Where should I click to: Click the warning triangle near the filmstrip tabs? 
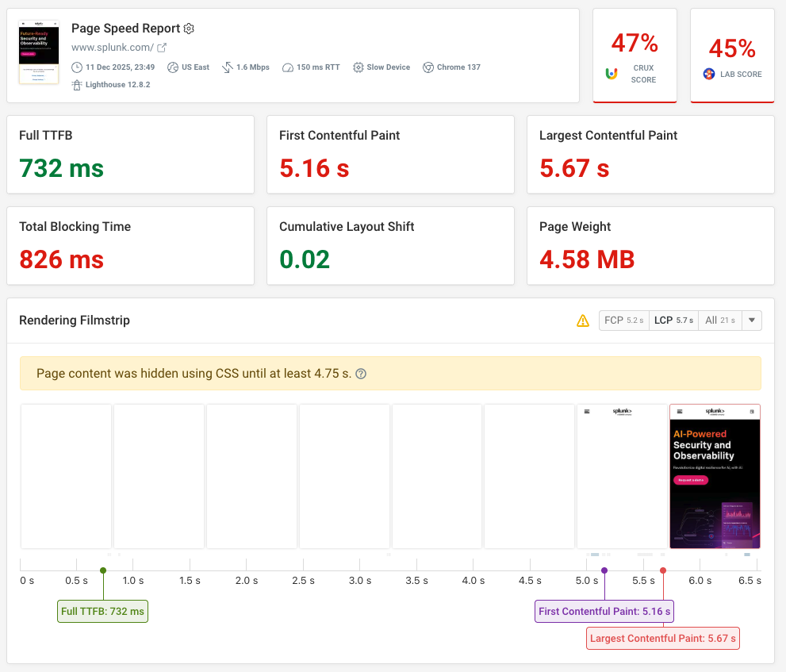(583, 321)
